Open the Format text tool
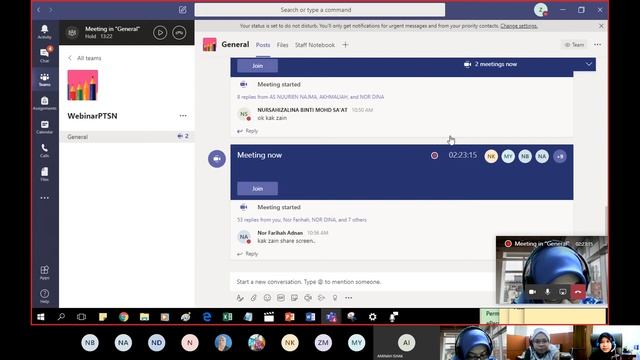Viewport: 640px width, 360px height. click(x=240, y=298)
